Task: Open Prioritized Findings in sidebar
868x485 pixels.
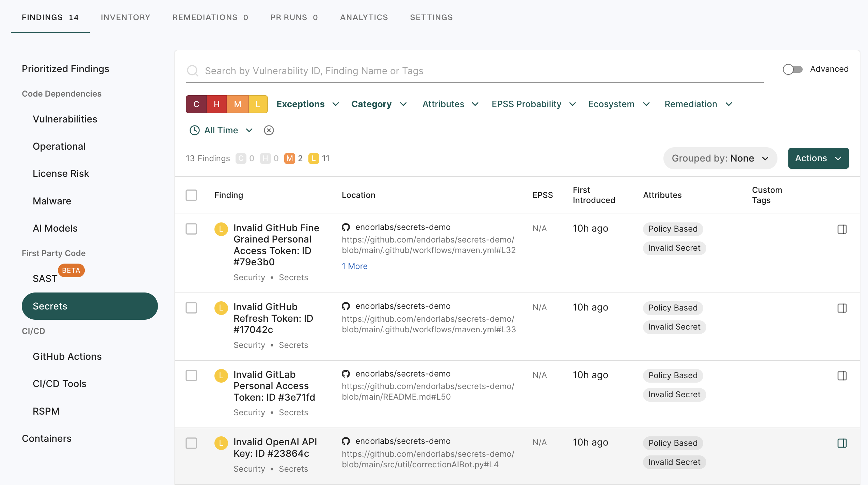Action: coord(65,69)
